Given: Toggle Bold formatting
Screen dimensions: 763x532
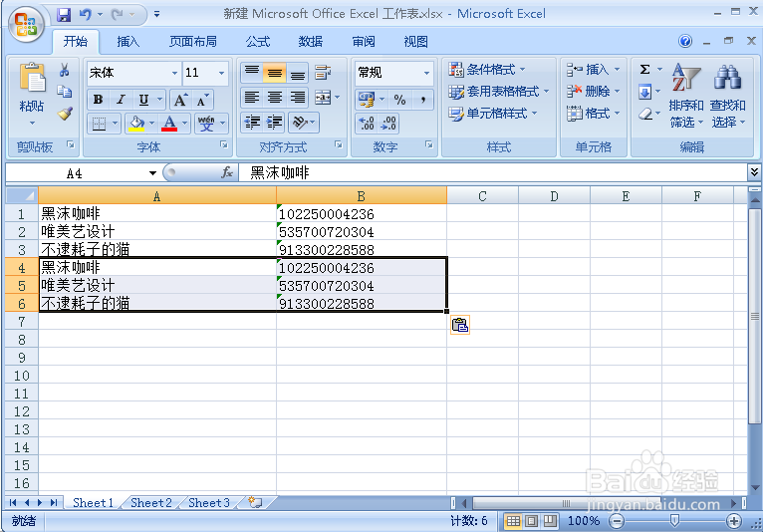Looking at the screenshot, I should tap(98, 100).
